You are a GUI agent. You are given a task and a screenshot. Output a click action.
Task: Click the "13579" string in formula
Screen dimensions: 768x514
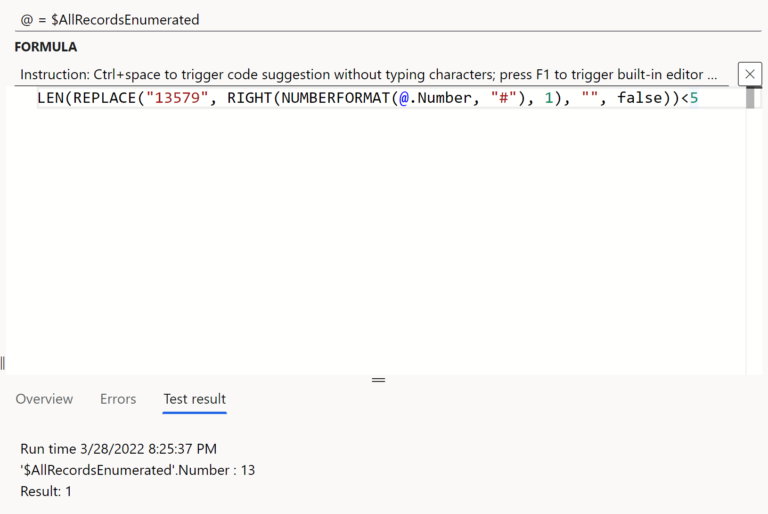[177, 98]
